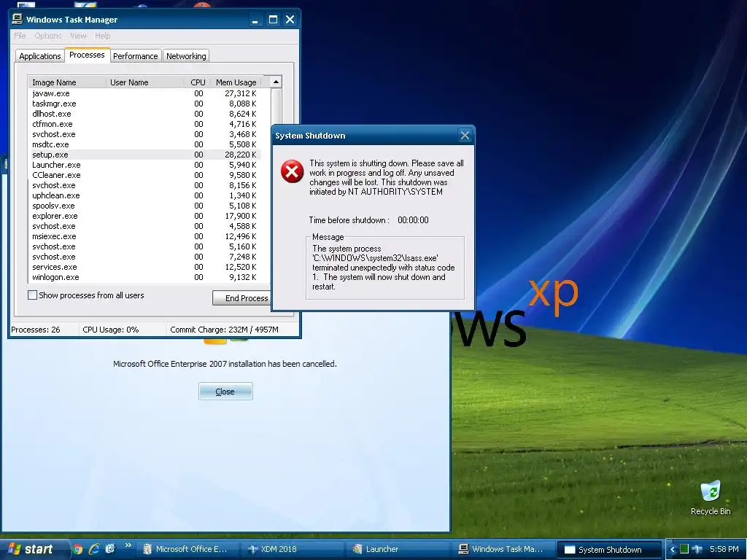Click the 5:58 PM clock
Image resolution: width=747 pixels, height=560 pixels.
[x=724, y=549]
